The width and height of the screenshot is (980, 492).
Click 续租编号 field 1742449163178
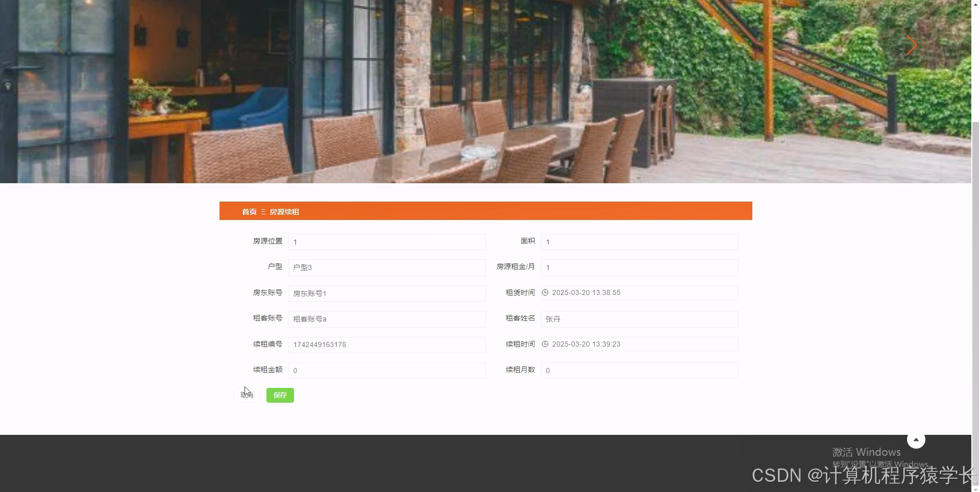point(387,345)
